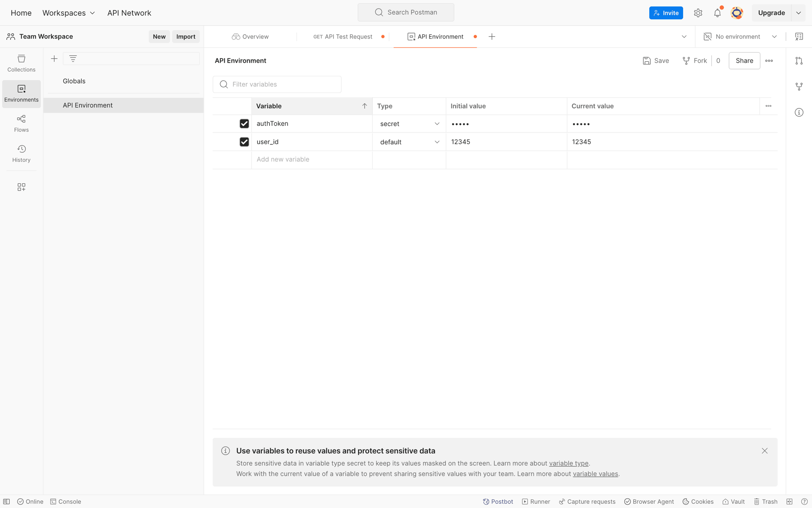
Task: Click the New button
Action: coord(159,36)
